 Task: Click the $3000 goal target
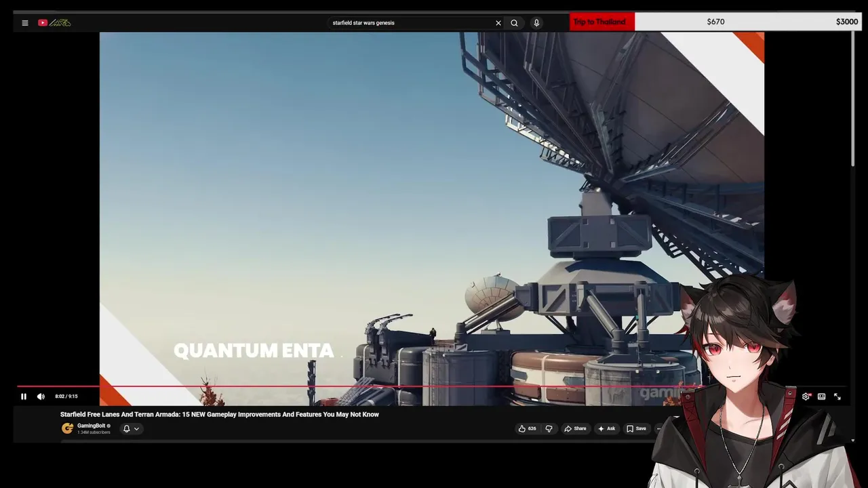coord(847,22)
